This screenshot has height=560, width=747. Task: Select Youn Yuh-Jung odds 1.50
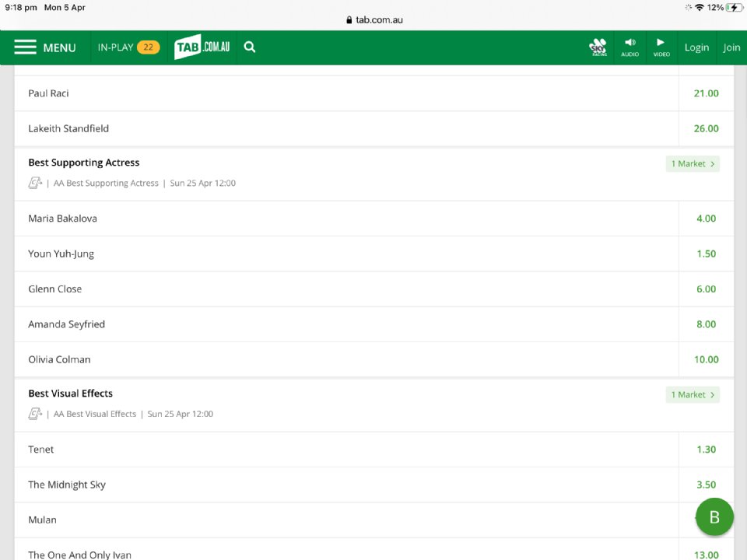[x=706, y=254]
